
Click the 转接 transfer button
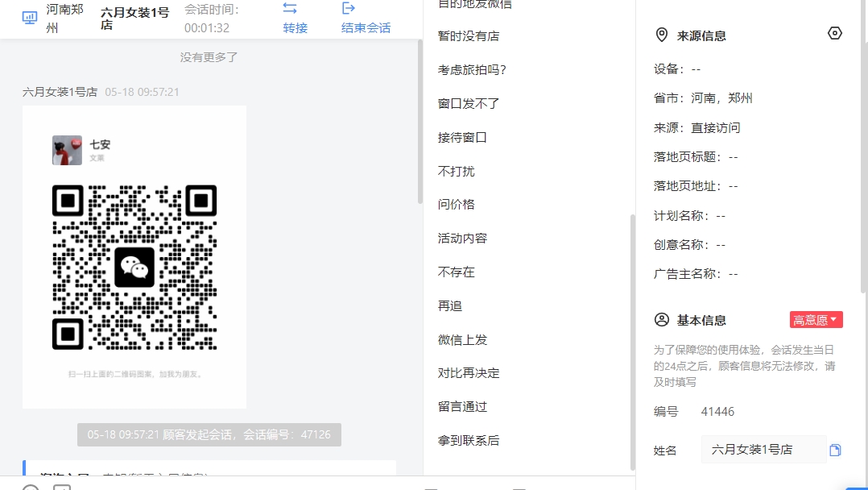(x=295, y=19)
